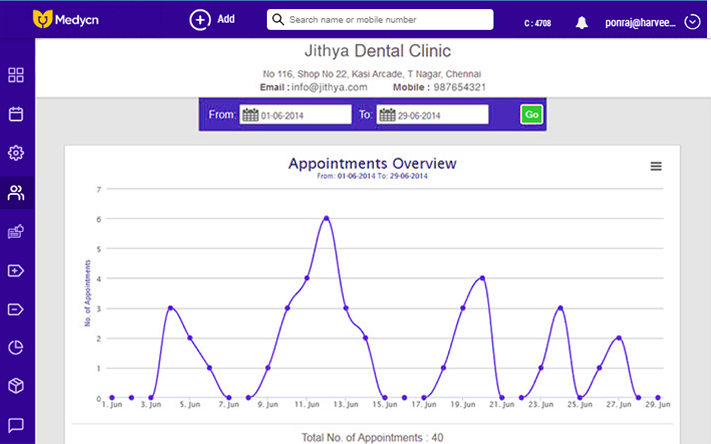
Task: Click the Medycn logo
Action: point(66,20)
